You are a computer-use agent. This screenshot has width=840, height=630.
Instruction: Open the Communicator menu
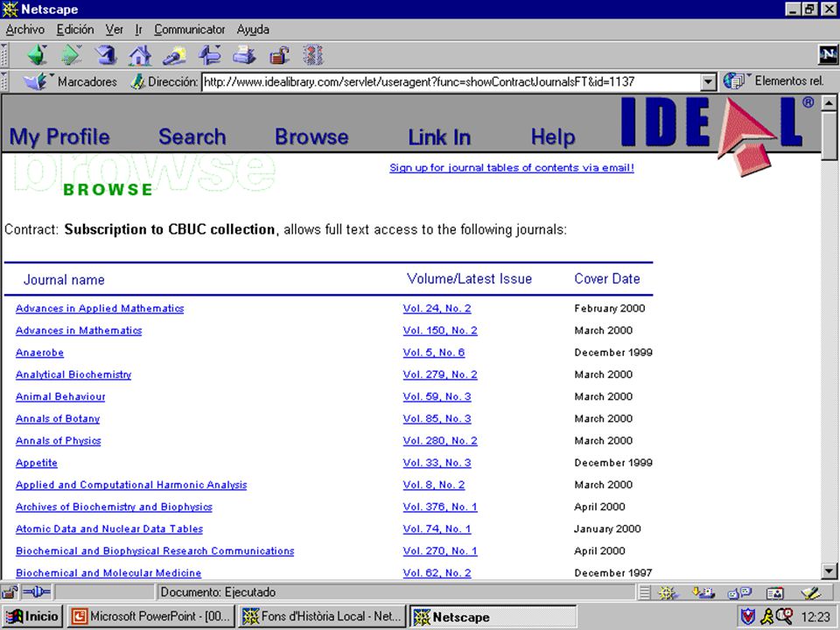(190, 30)
